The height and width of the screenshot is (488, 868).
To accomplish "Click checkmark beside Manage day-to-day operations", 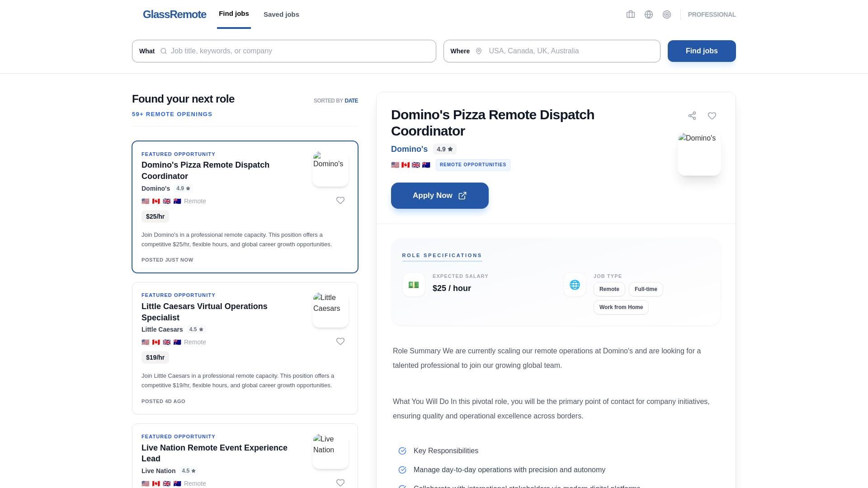I will point(402,470).
